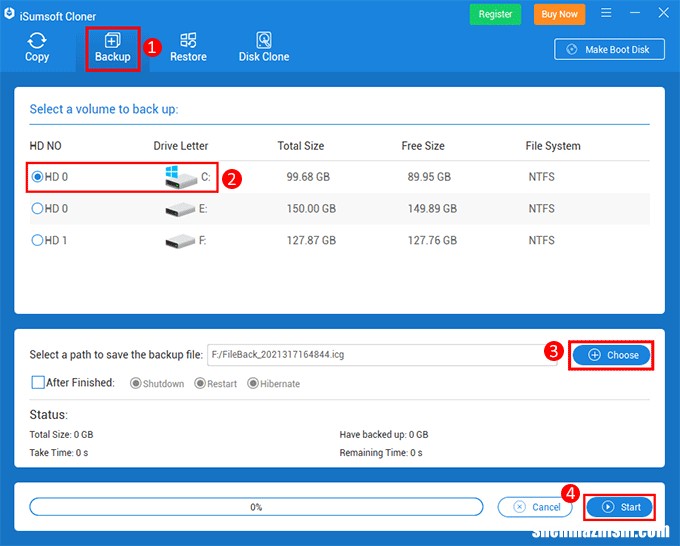Select the HD 1 F: volume radio button
Screen dimensions: 680x546
click(x=37, y=240)
